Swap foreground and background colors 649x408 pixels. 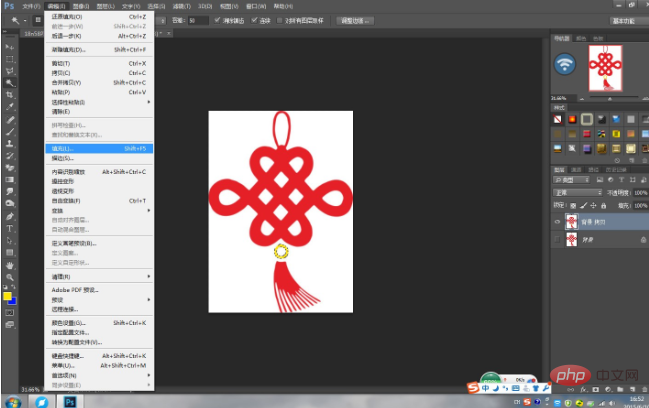13,287
